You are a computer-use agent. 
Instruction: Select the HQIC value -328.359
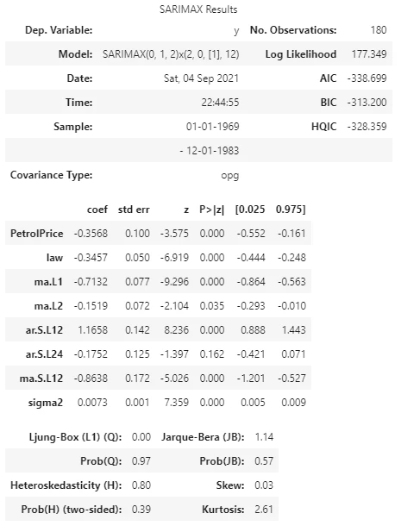pos(367,127)
